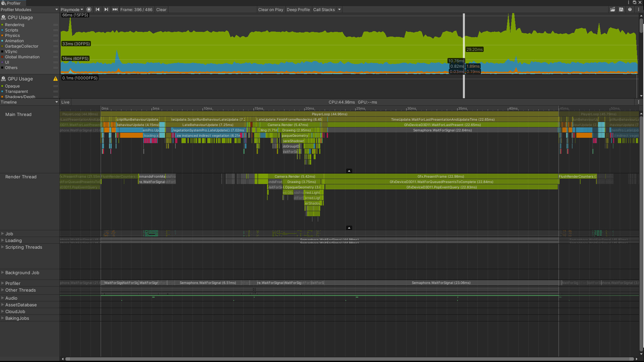
Task: Click the Clear button in the toolbar
Action: (x=161, y=9)
